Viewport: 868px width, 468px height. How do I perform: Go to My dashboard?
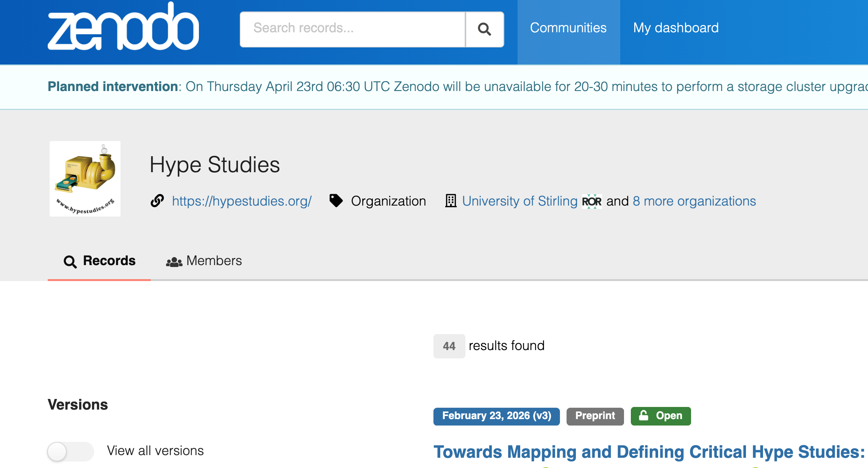coord(676,28)
